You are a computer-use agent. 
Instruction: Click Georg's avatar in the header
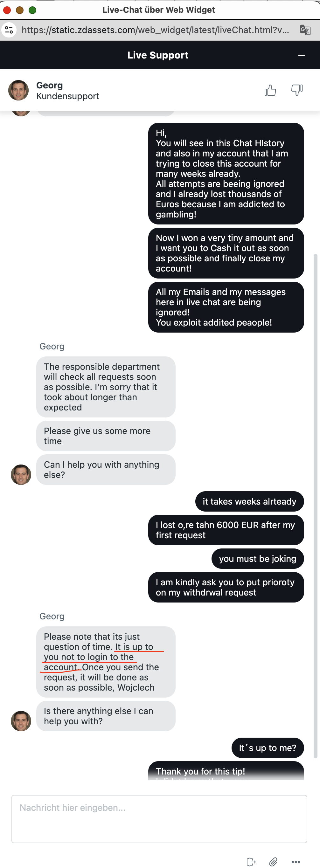(x=18, y=90)
